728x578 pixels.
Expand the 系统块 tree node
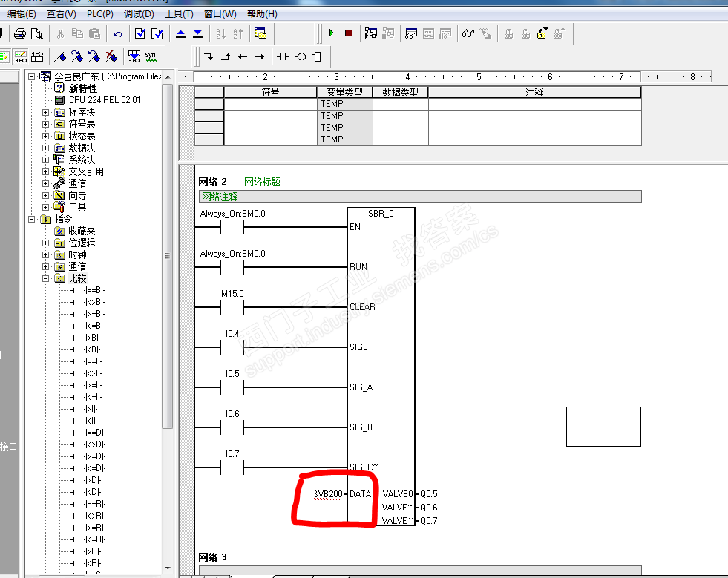[45, 160]
